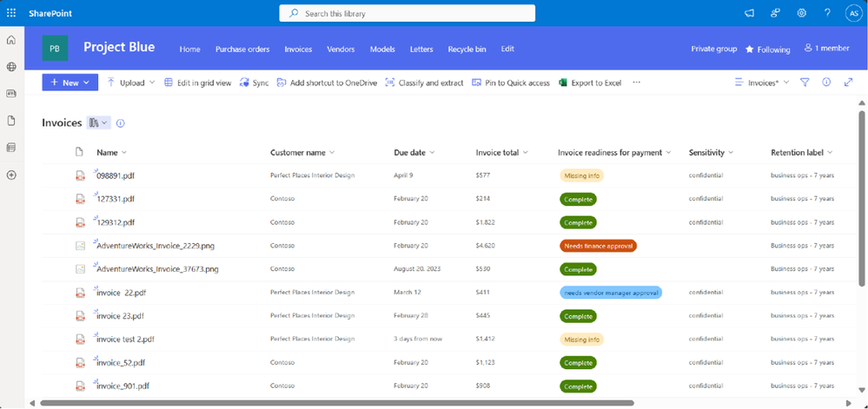This screenshot has height=409, width=868.
Task: Open the filter pane funnel icon
Action: pos(805,82)
